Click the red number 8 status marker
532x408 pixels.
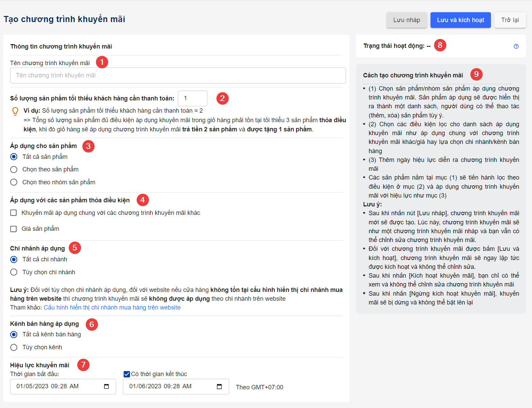(x=440, y=45)
